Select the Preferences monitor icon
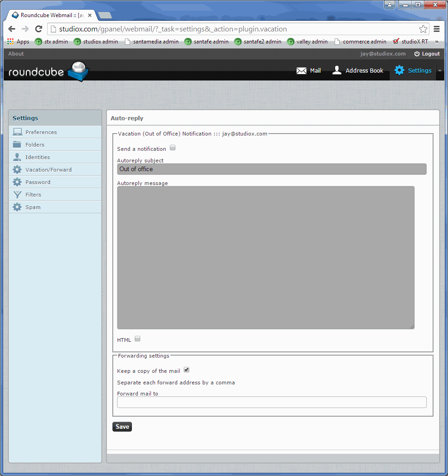Image resolution: width=448 pixels, height=476 pixels. (18, 132)
